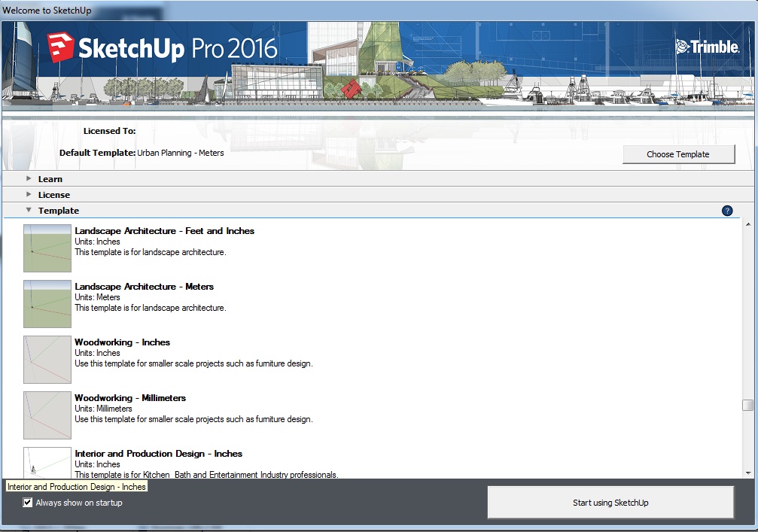Click 'Licensed To:' label
The width and height of the screenshot is (758, 532).
point(109,131)
